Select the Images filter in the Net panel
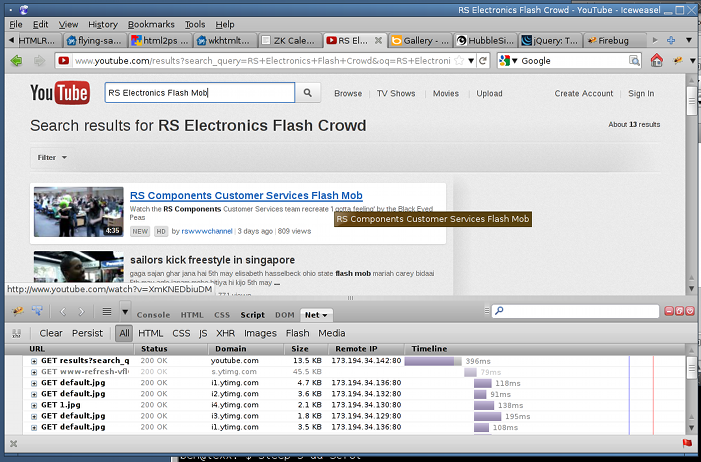The width and height of the screenshot is (701, 462). [x=260, y=333]
